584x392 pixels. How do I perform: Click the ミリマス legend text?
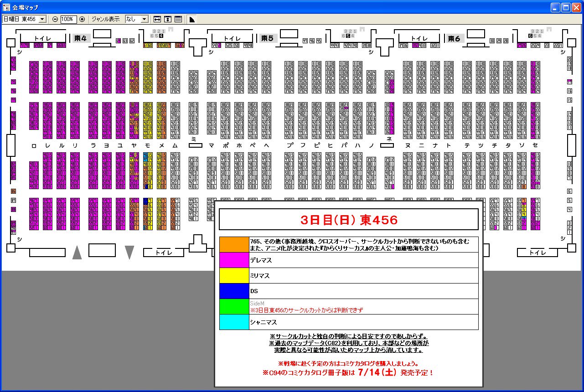click(260, 275)
